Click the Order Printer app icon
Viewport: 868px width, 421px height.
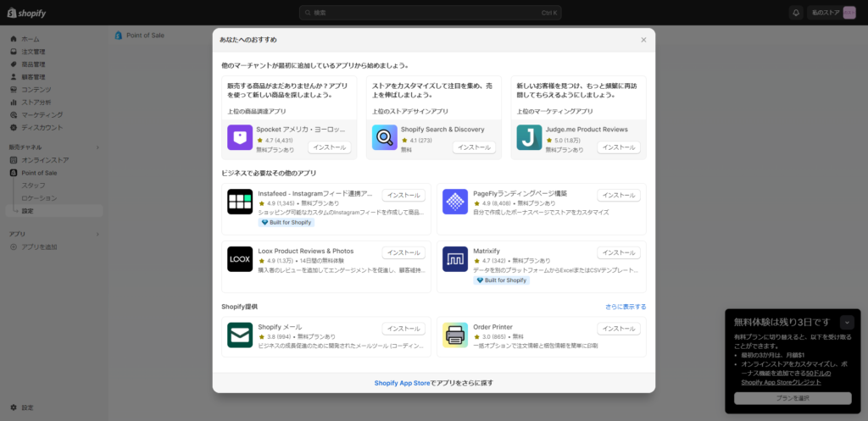[x=455, y=335]
